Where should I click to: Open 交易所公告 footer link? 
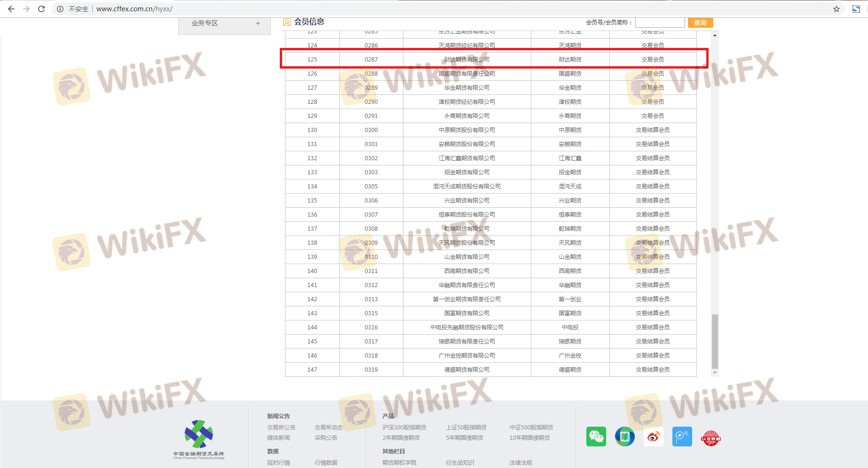coord(281,427)
